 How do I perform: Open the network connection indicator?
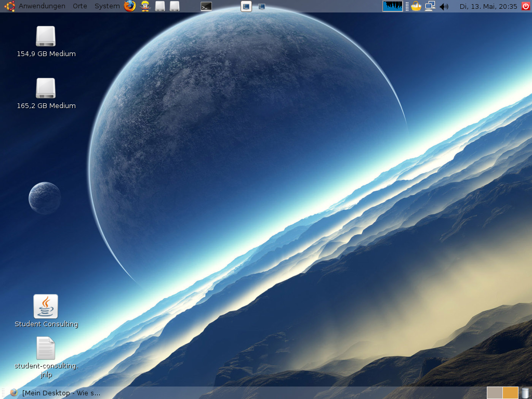coord(430,6)
